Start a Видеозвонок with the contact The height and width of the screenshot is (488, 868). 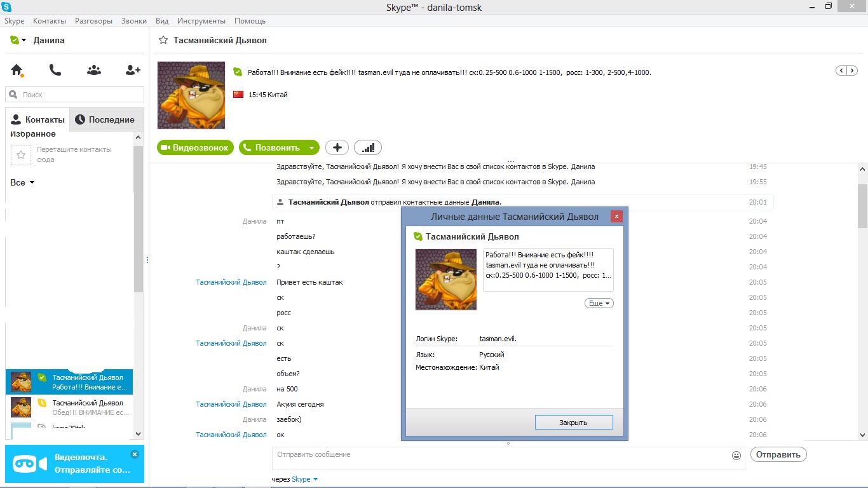pyautogui.click(x=195, y=147)
